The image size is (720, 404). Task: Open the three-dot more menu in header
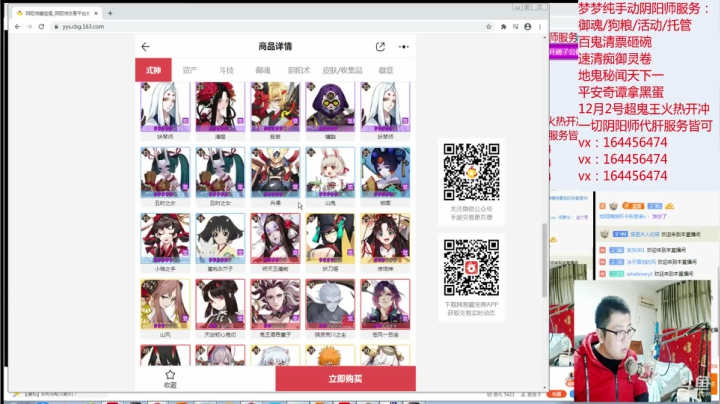coord(404,46)
